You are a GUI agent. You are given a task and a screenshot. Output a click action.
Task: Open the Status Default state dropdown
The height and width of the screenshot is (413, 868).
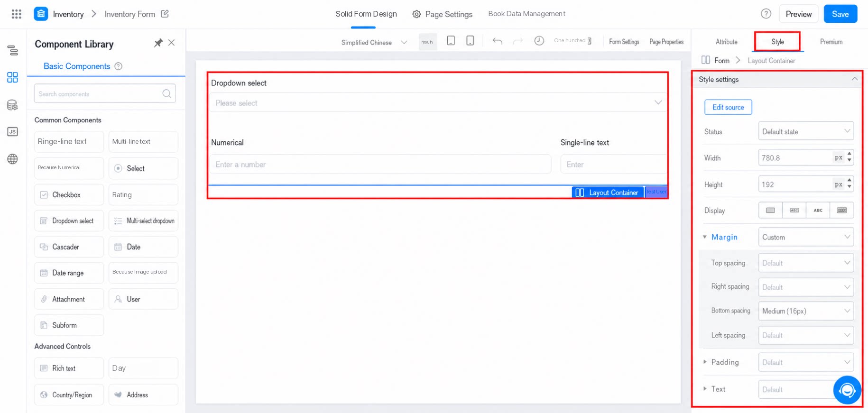[x=806, y=131]
